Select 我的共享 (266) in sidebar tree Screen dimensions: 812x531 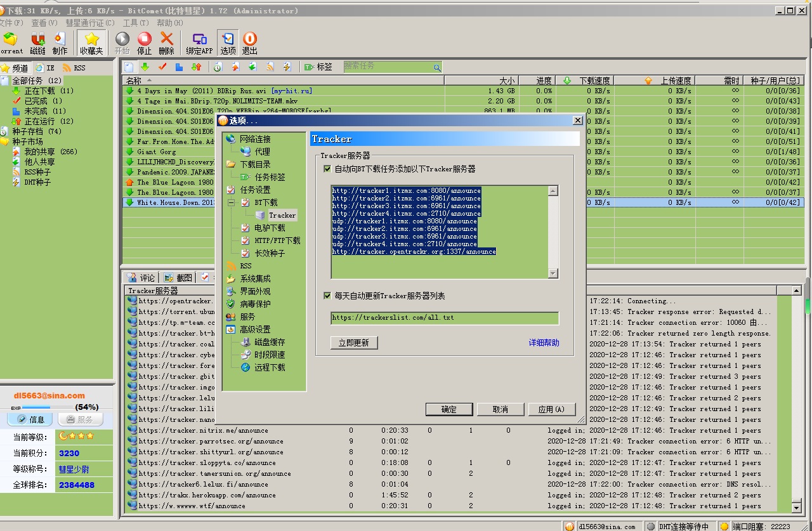click(x=51, y=152)
